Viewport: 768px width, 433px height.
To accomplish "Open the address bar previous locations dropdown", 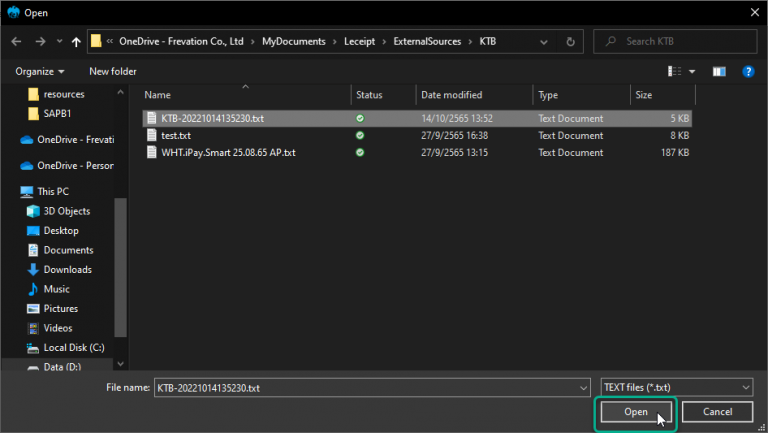I will (x=545, y=42).
